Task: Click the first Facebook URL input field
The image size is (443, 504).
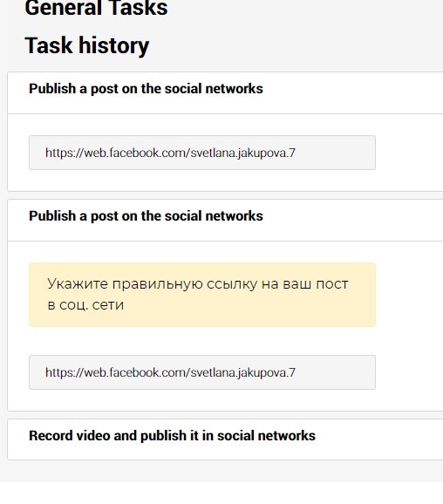Action: pos(202,153)
